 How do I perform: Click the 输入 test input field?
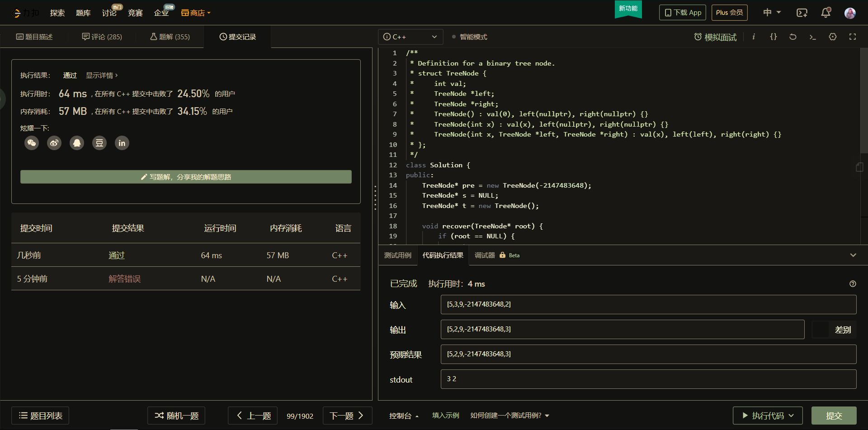pos(648,304)
